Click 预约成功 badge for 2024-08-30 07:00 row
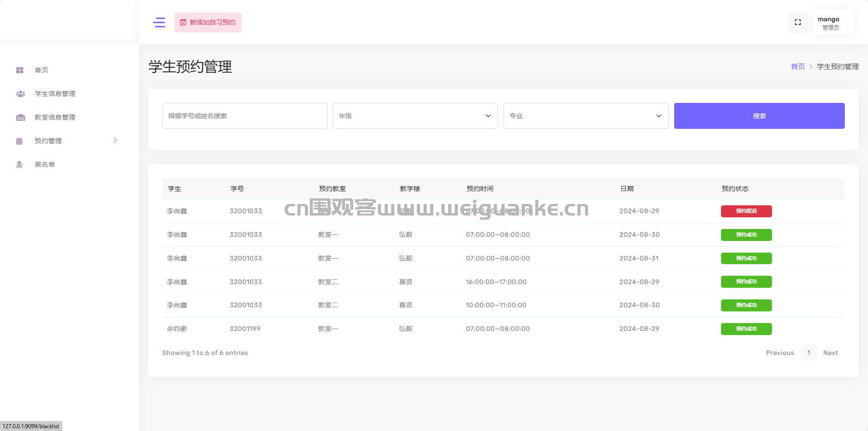The image size is (868, 431). (x=746, y=235)
